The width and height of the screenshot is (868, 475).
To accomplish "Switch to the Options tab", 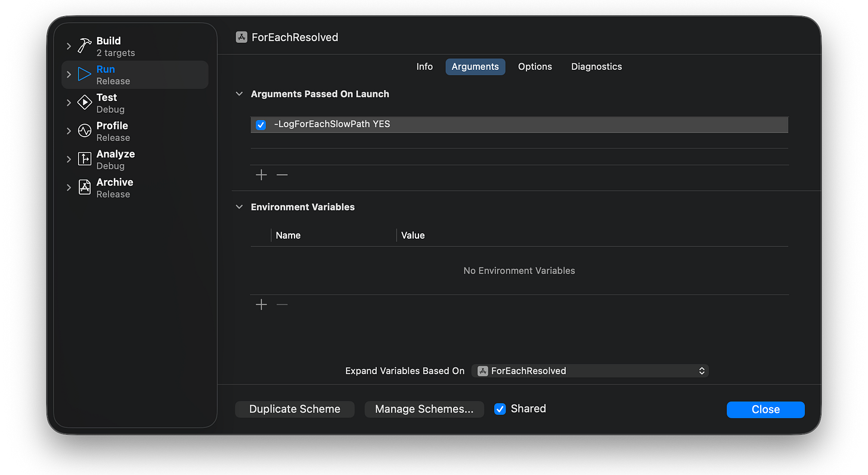I will [535, 67].
